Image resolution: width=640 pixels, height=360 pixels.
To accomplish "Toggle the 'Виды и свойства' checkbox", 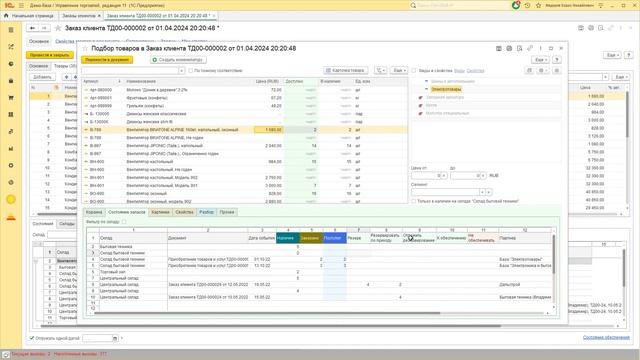I will pos(414,71).
